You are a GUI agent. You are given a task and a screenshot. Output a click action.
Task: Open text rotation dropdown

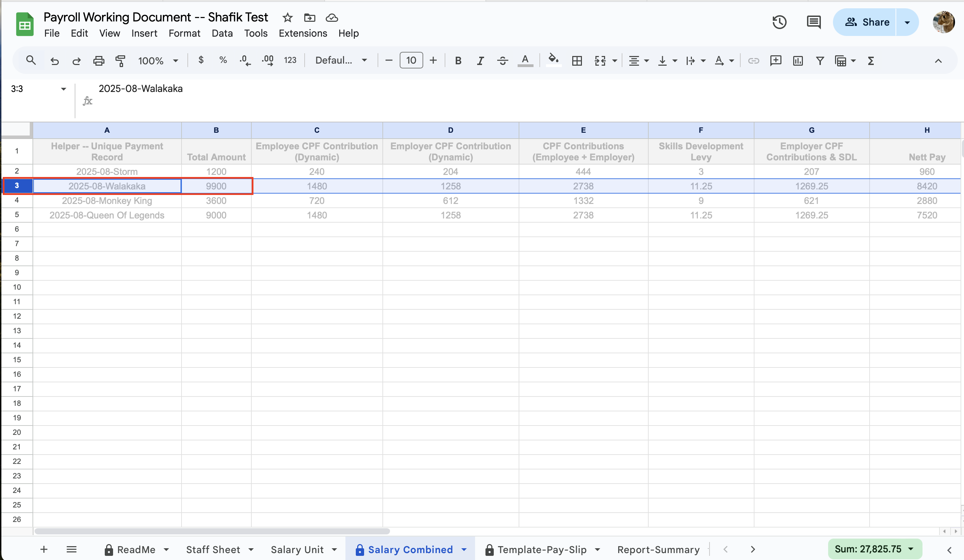[724, 60]
